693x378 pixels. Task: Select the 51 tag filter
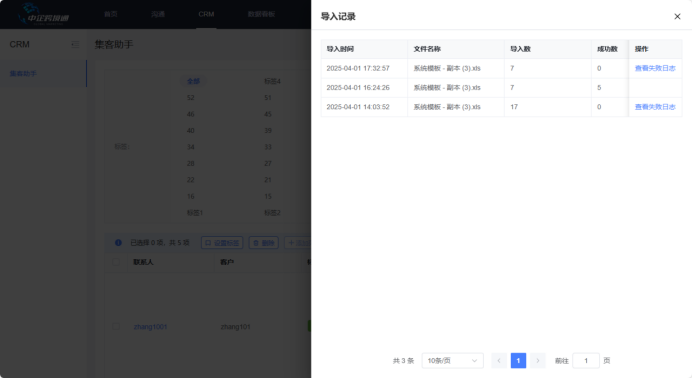point(268,98)
